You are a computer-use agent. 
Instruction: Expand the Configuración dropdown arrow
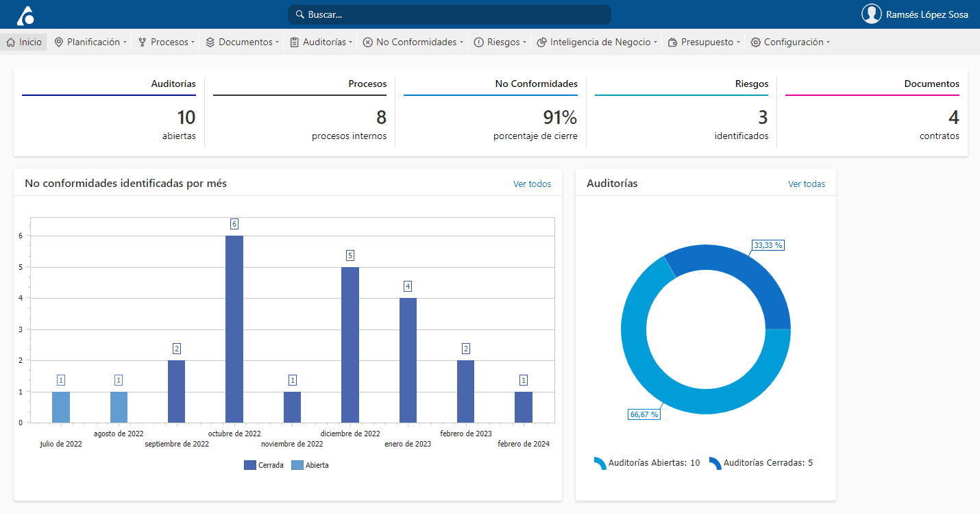828,42
